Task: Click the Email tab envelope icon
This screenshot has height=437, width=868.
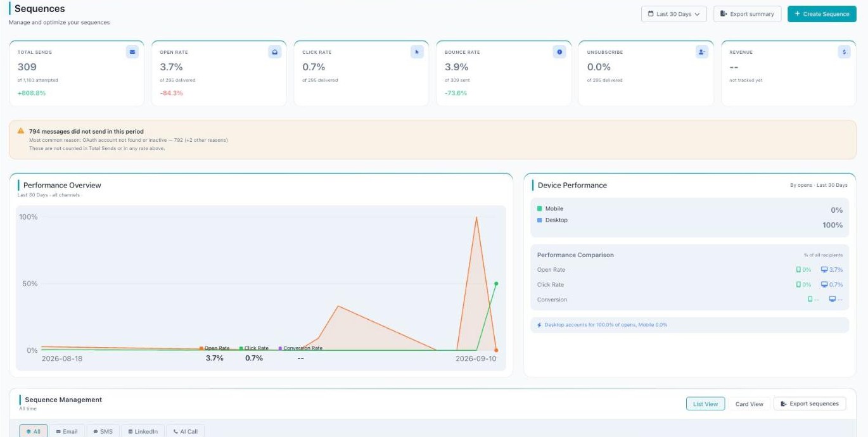Action: 58,432
